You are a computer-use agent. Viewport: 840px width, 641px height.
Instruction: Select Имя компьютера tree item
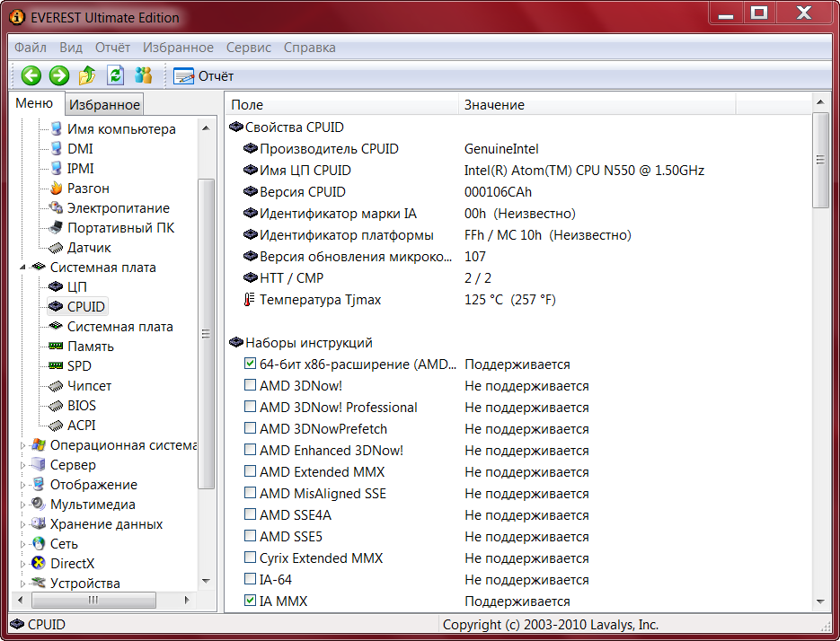click(x=121, y=129)
